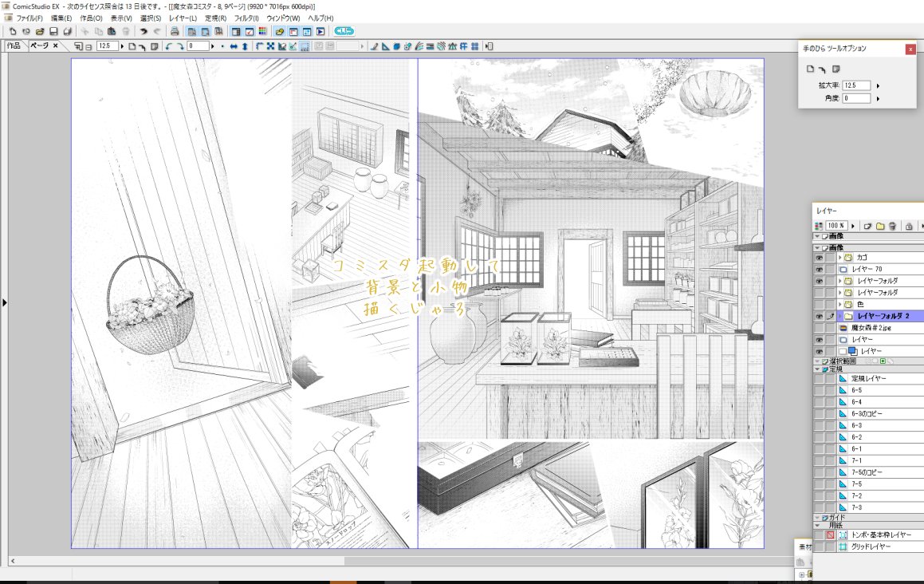The image size is (924, 584).
Task: Click the left edge panel expand arrow
Action: pos(5,302)
